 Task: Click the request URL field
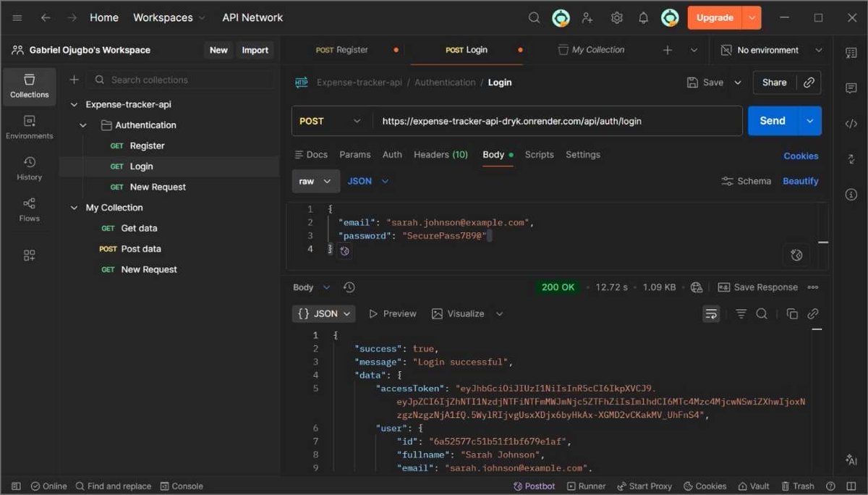click(x=558, y=121)
